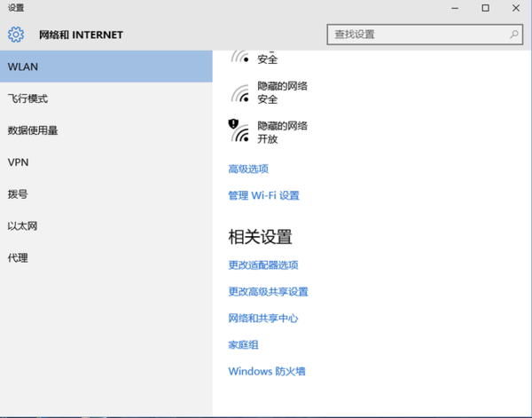This screenshot has height=418, width=532.
Task: Focus the 查找设置 search box
Action: click(x=425, y=35)
